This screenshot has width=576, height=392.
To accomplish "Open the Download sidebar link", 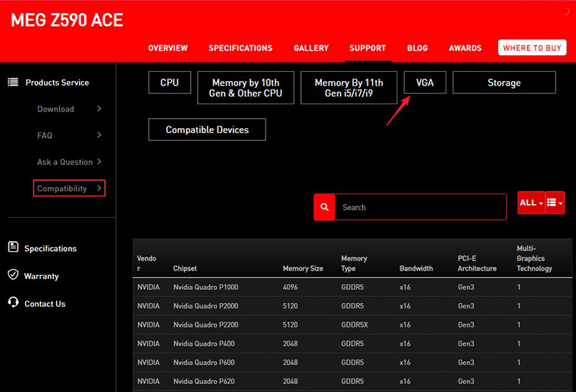I will point(55,109).
